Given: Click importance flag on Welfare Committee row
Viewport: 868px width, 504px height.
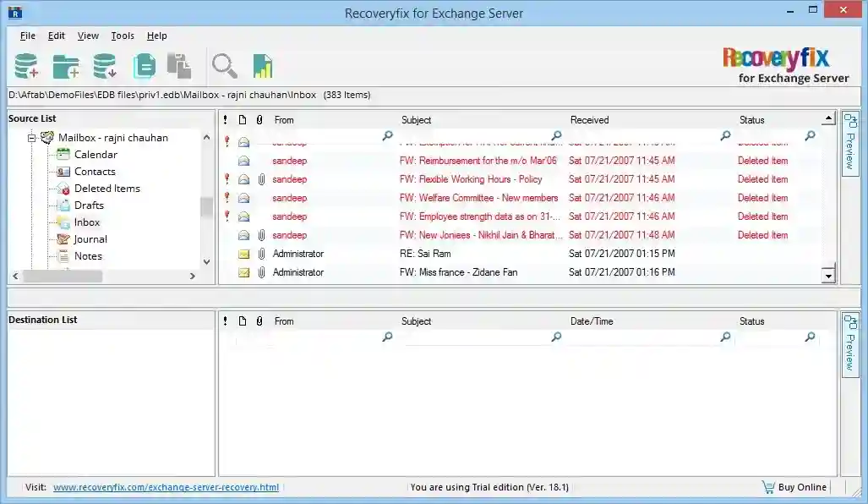Looking at the screenshot, I should coord(227,197).
